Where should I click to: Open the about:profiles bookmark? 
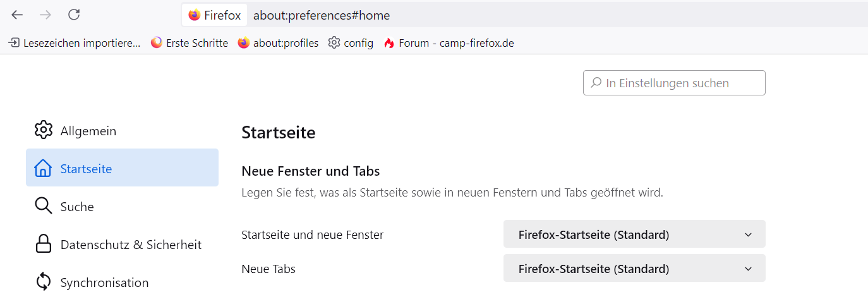coord(278,43)
